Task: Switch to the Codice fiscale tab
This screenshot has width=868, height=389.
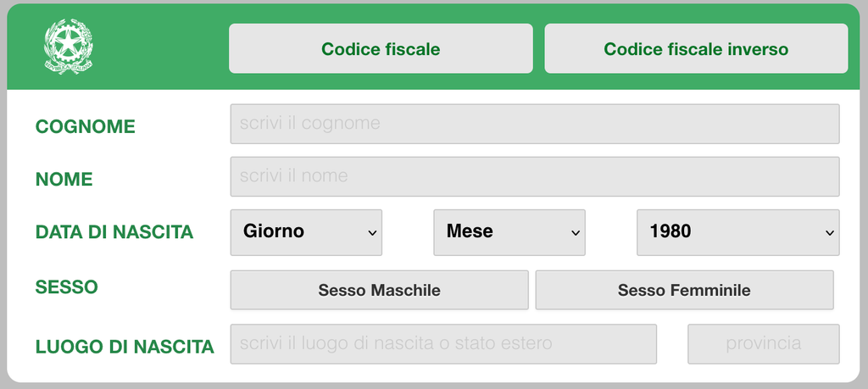Action: (381, 48)
